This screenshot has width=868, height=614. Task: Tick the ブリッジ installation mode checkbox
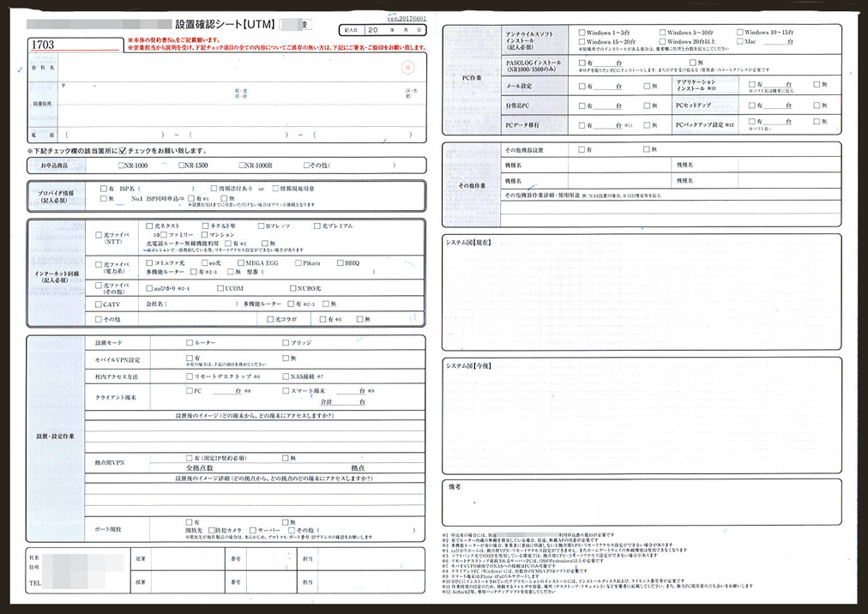[x=286, y=343]
